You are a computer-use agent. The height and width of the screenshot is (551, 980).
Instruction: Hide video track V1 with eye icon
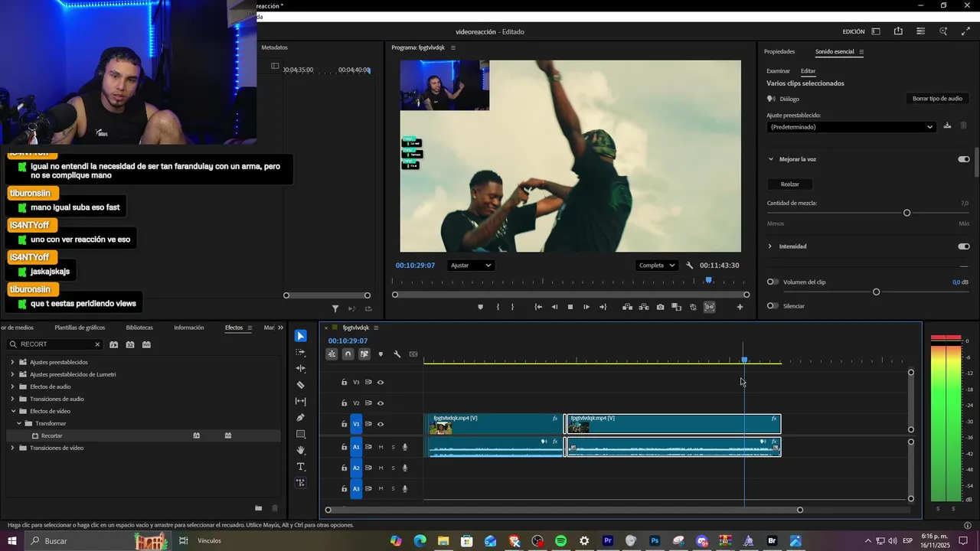[381, 424]
